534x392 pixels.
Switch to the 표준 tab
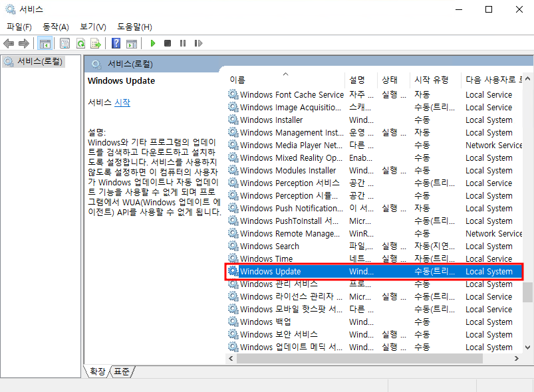tap(122, 371)
